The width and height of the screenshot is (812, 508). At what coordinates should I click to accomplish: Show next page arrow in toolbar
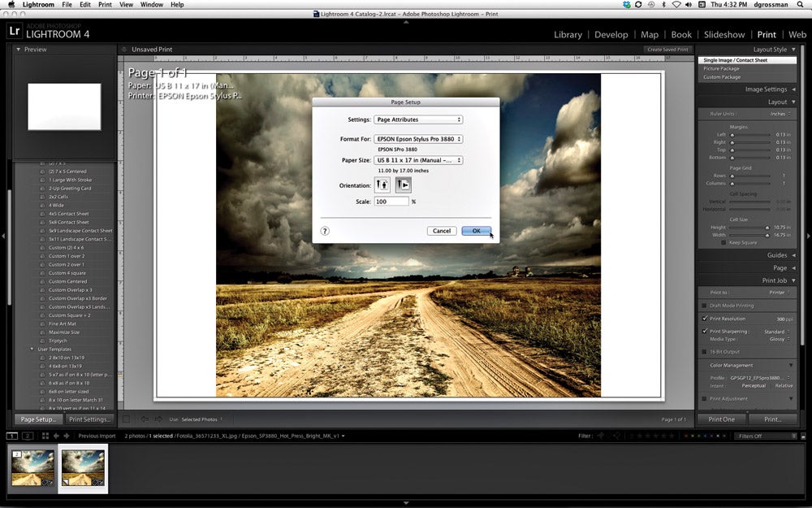click(158, 419)
